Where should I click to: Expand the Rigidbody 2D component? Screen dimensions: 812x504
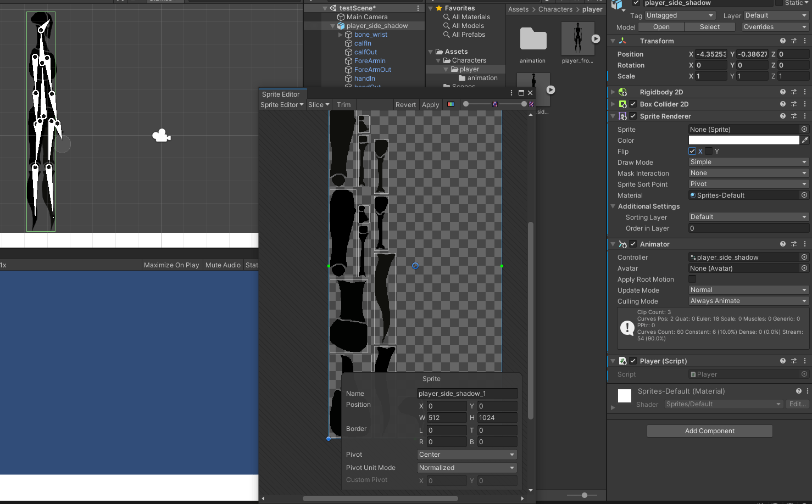coord(613,92)
